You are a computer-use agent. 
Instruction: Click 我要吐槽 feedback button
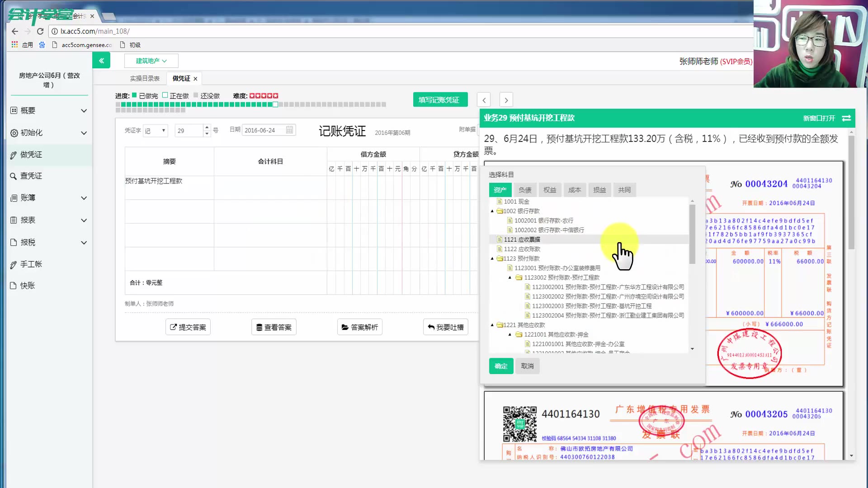pos(446,327)
